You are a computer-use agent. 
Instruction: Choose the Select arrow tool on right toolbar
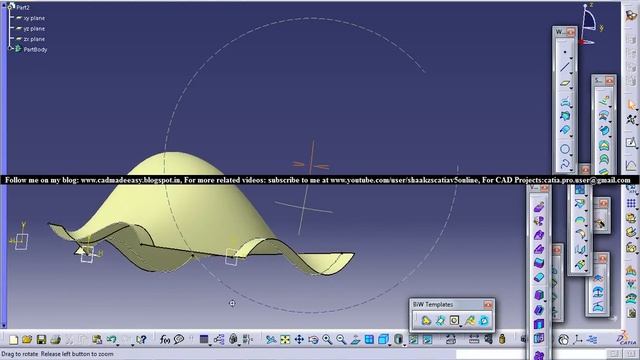(631, 105)
